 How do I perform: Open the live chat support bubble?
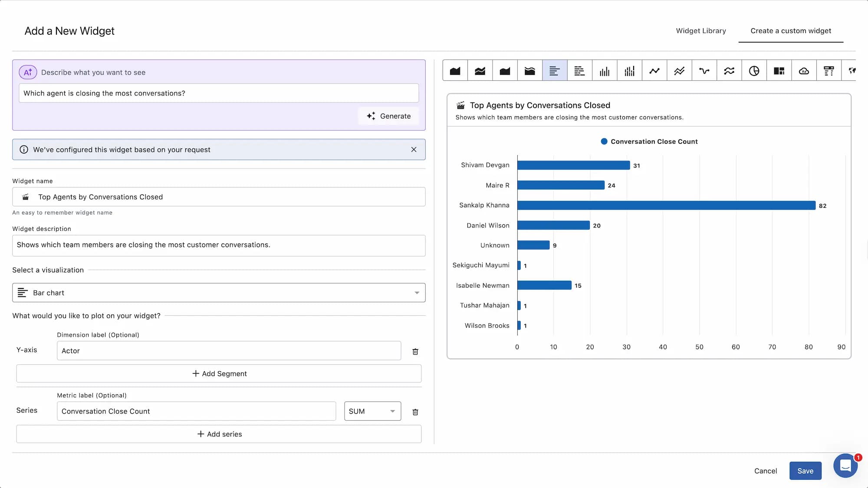coord(845,465)
